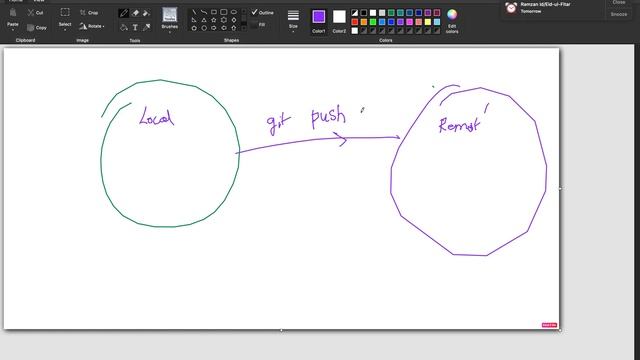Select the Triangle shape
The image size is (640, 360).
(x=204, y=20)
